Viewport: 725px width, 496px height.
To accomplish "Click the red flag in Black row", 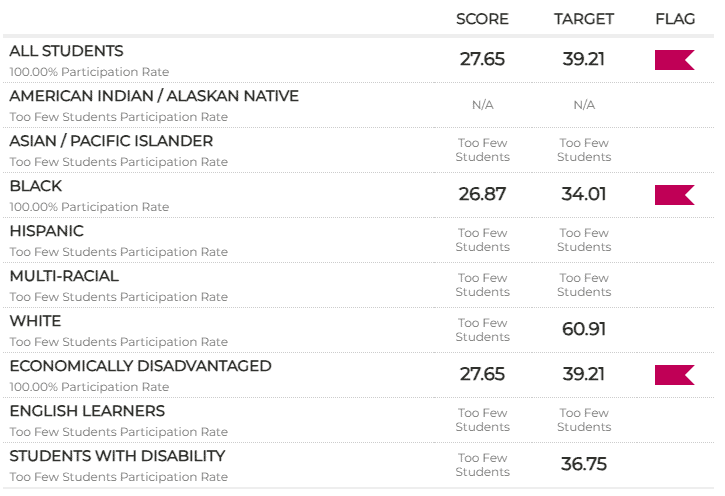I will pos(674,195).
